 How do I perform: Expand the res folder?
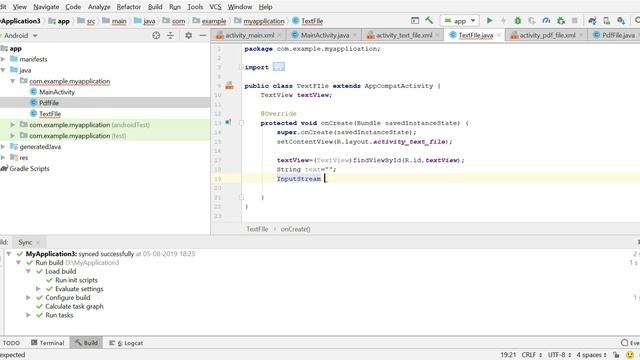3,158
